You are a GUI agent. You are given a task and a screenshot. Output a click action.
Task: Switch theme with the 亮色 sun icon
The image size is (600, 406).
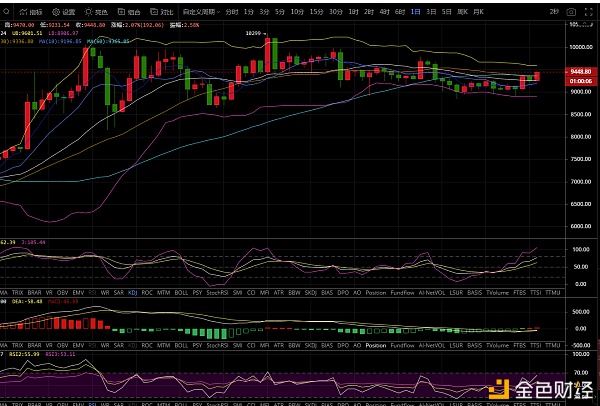pyautogui.click(x=88, y=12)
